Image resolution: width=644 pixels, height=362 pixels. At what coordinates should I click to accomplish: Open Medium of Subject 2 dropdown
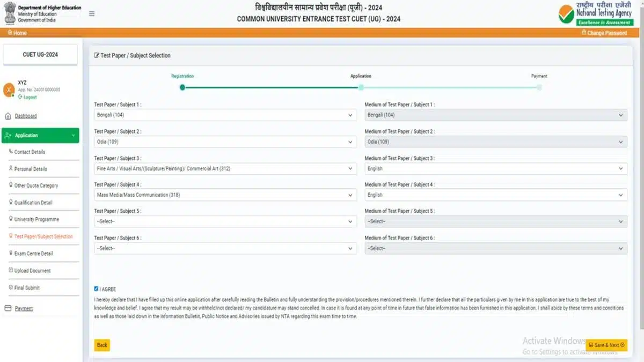tap(496, 142)
